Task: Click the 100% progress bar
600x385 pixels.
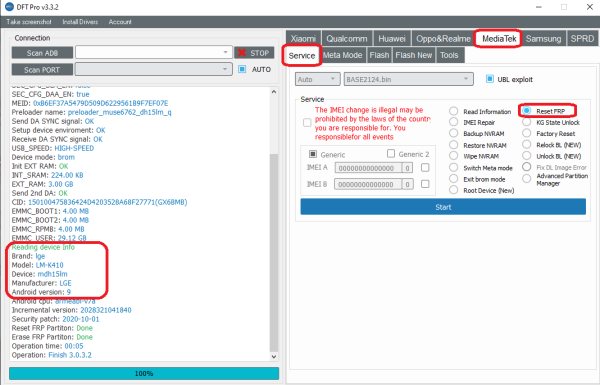Action: 144,373
